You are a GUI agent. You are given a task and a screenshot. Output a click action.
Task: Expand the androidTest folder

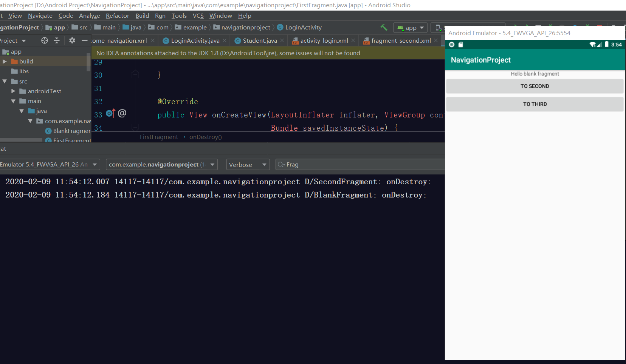(13, 91)
